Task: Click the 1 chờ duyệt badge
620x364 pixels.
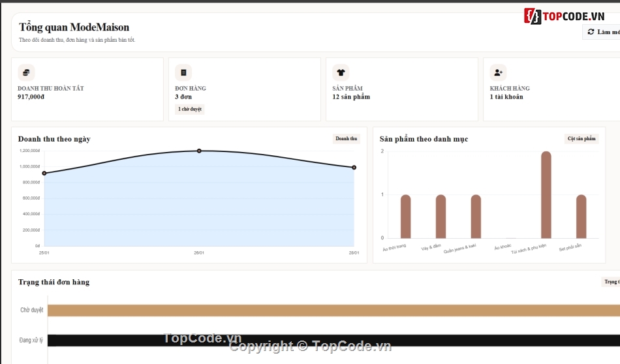Action: coord(190,109)
